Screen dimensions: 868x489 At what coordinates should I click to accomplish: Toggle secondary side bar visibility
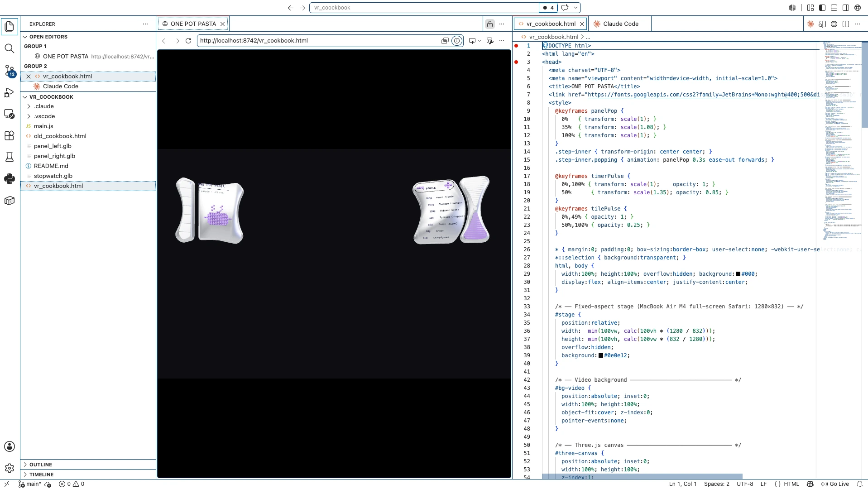pyautogui.click(x=846, y=8)
